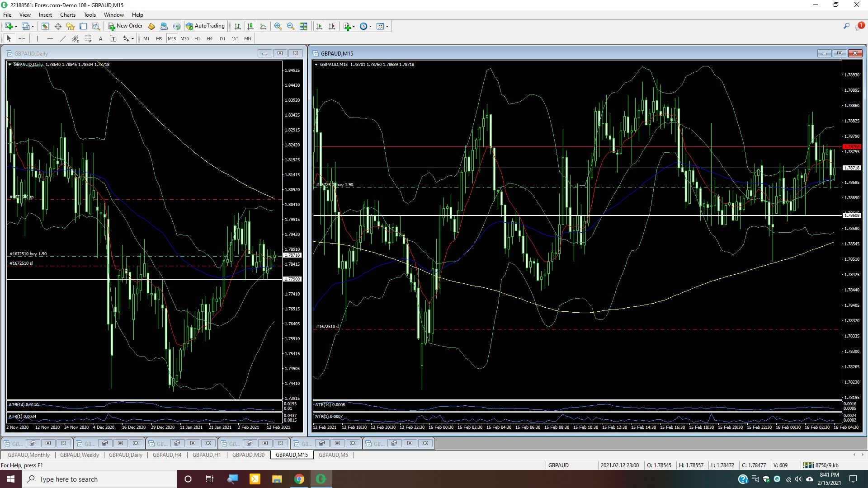The width and height of the screenshot is (868, 488).
Task: Switch the chart to Candlesticks mode
Action: (250, 26)
